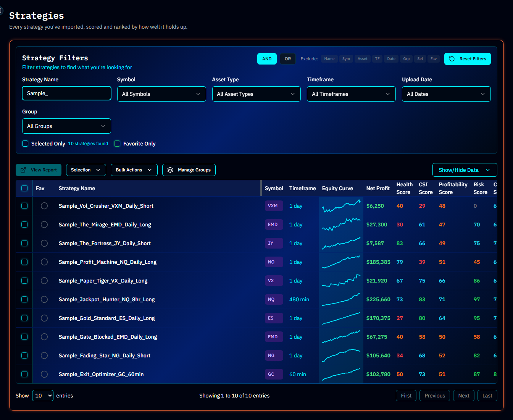This screenshot has width=513, height=420.
Task: Enable the Selected Only checkbox
Action: 25,144
